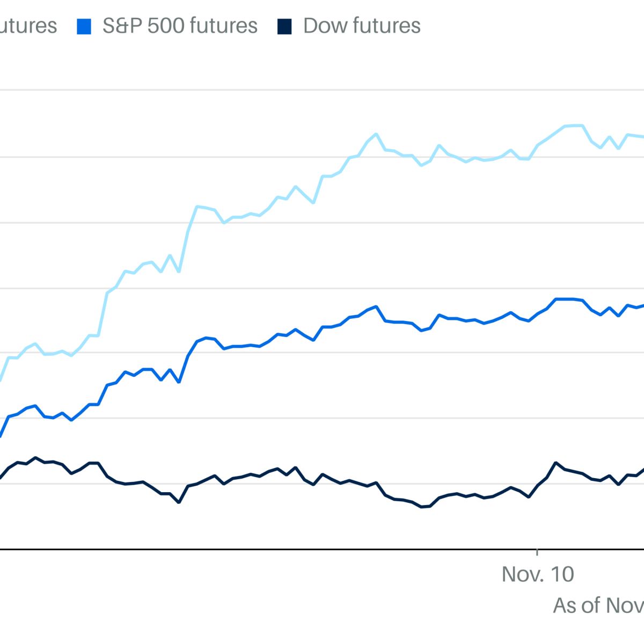Click the S&P 500 line's start at the left edge

tap(1, 436)
